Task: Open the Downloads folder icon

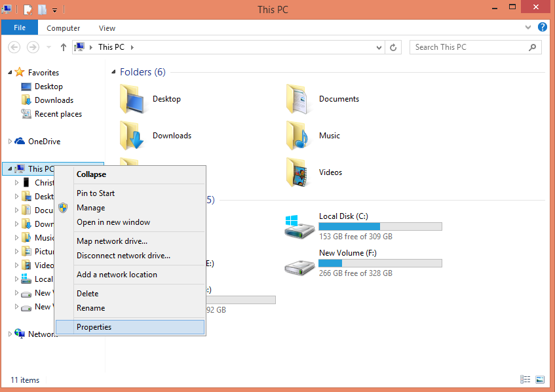Action: 132,135
